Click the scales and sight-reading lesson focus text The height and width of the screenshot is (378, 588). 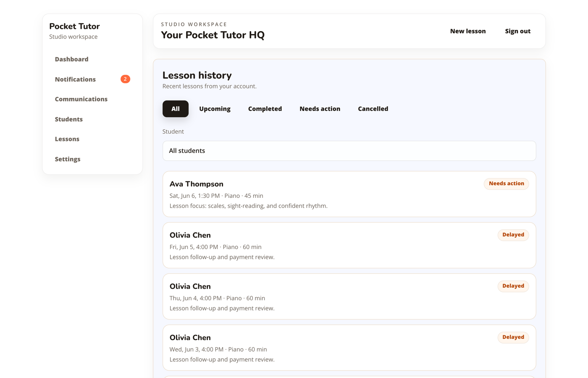pyautogui.click(x=249, y=206)
